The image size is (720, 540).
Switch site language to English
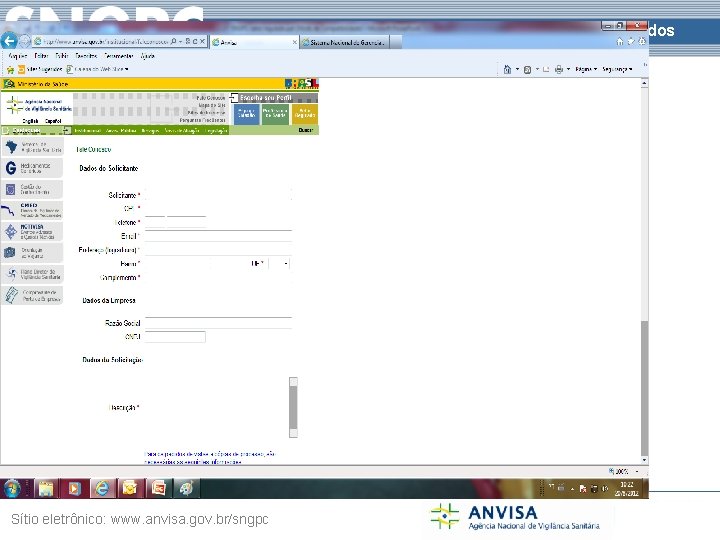tap(30, 121)
